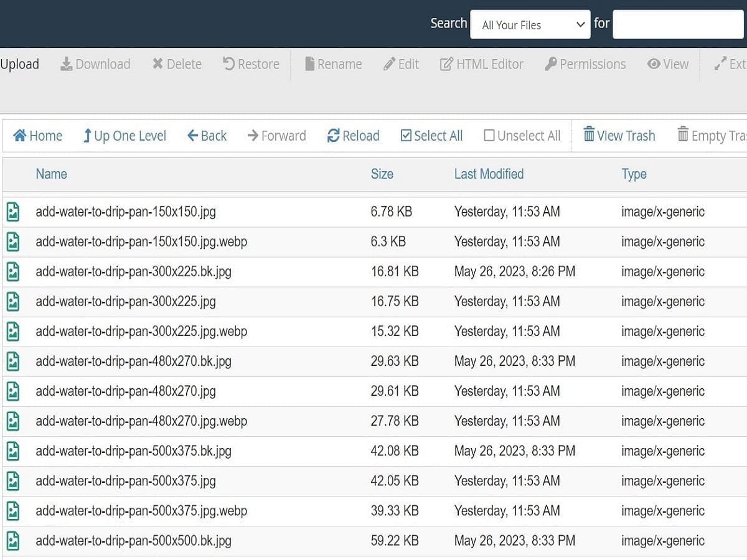Reload the file listing
The height and width of the screenshot is (560, 747).
(353, 136)
